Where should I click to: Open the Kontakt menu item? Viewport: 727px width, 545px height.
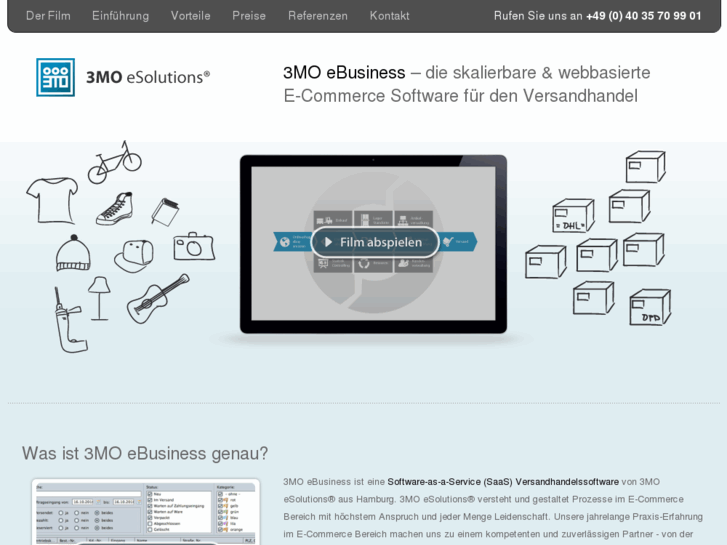389,16
